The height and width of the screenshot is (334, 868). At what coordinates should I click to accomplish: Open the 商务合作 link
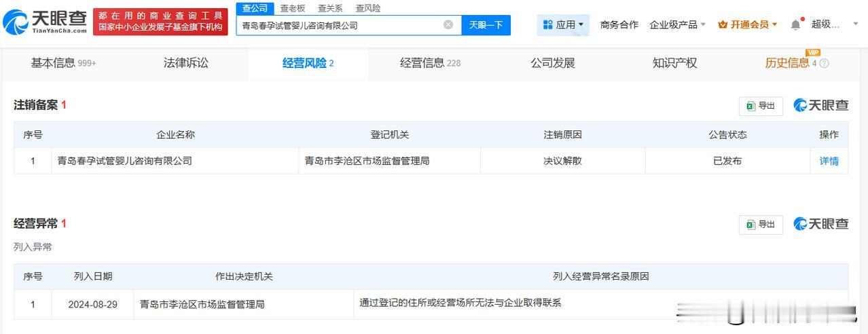[619, 24]
